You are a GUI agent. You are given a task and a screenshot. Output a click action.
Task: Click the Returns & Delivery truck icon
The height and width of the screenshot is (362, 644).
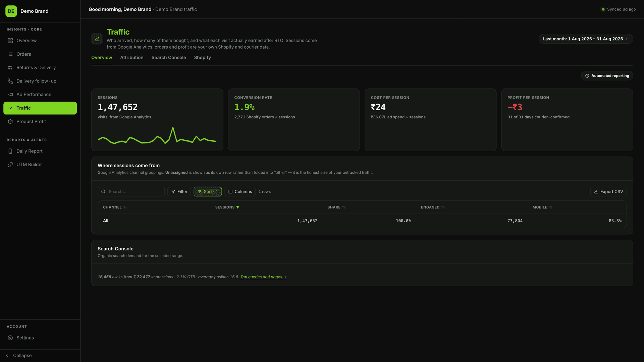pos(10,68)
